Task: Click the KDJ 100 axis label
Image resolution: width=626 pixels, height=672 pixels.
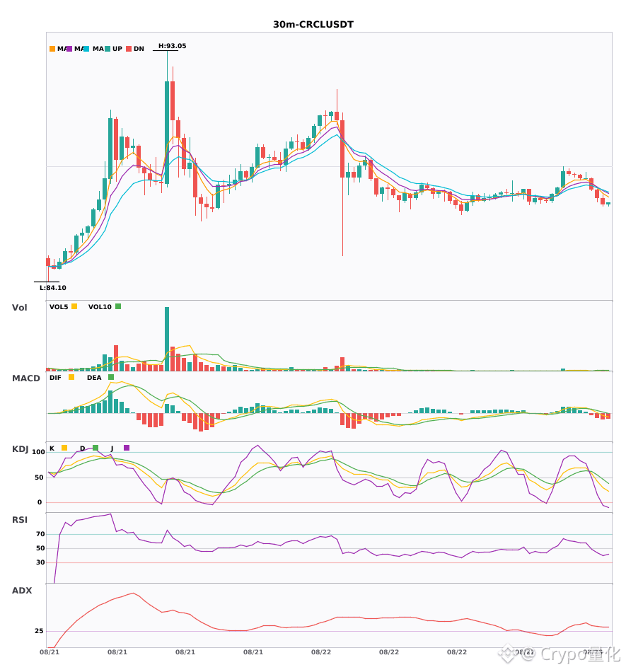Action: click(38, 452)
